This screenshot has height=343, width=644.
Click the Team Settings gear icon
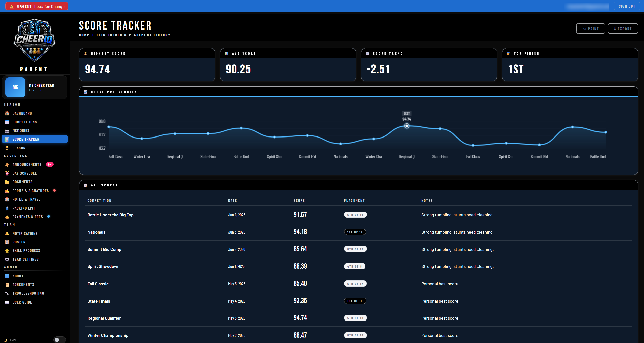[7, 259]
